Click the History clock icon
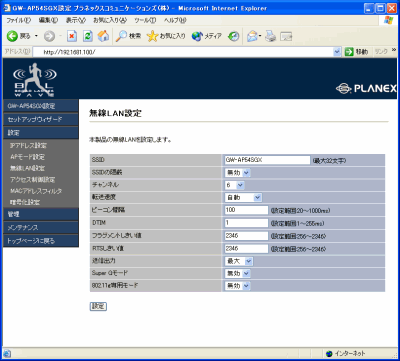This screenshot has width=400, height=361. (x=233, y=36)
